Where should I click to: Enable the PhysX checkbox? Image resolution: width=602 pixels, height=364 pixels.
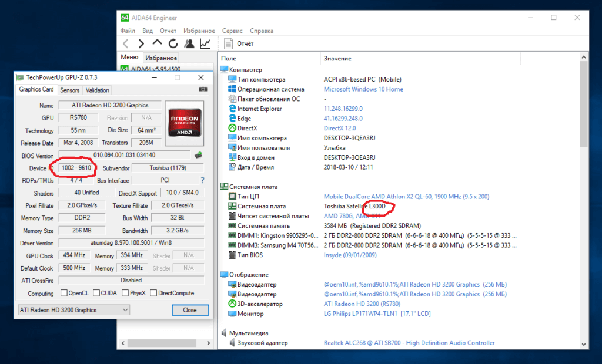pyautogui.click(x=125, y=293)
